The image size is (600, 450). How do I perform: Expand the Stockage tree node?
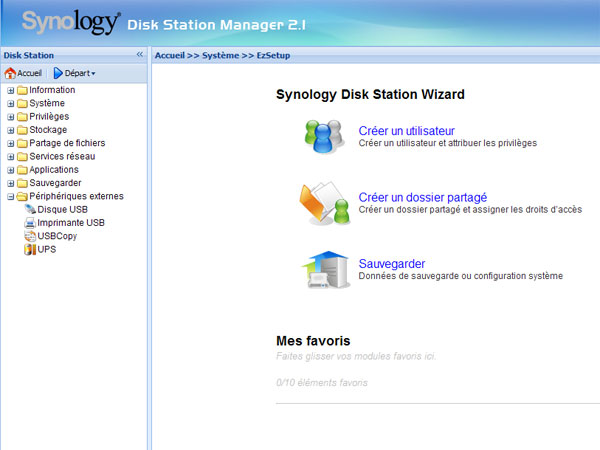click(x=11, y=130)
